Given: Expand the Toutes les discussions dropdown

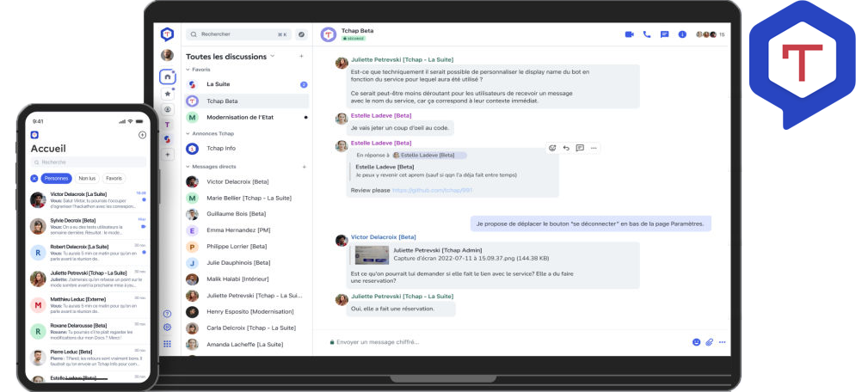Looking at the screenshot, I should click(x=273, y=56).
